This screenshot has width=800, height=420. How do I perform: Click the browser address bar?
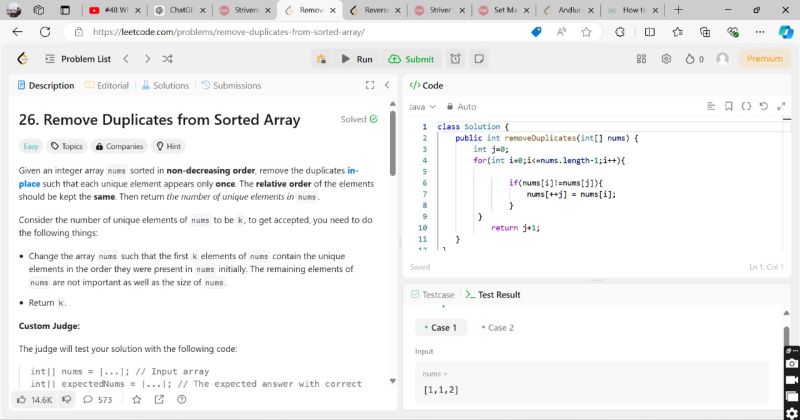coord(301,32)
